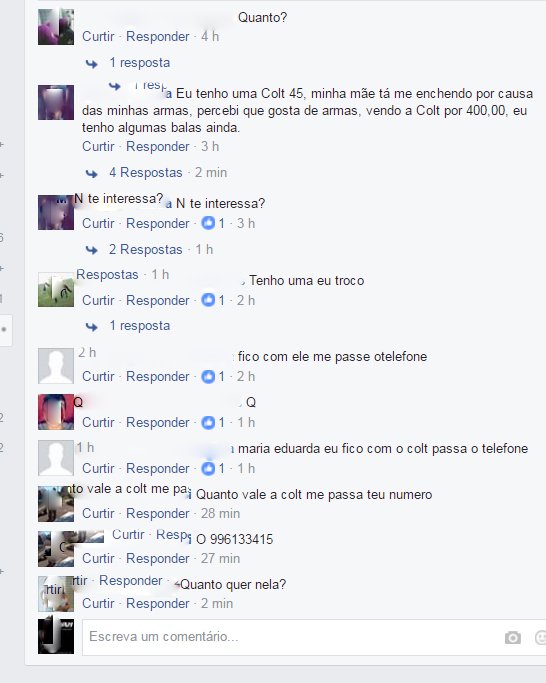Screen dimensions: 546x683
Task: Click 'Responder' on the Colt 45 comment
Action: point(158,147)
